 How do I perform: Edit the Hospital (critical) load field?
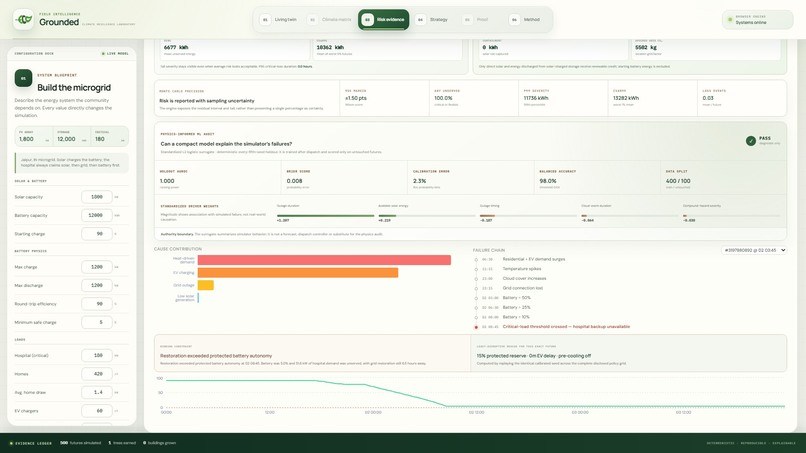97,355
